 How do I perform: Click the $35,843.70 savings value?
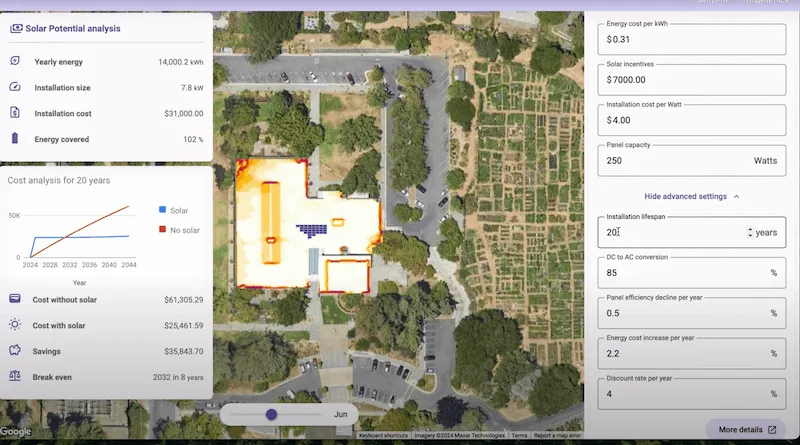pos(184,351)
